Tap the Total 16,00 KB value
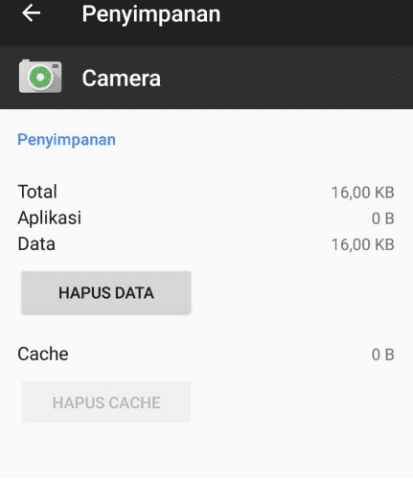413x500 pixels. point(363,192)
